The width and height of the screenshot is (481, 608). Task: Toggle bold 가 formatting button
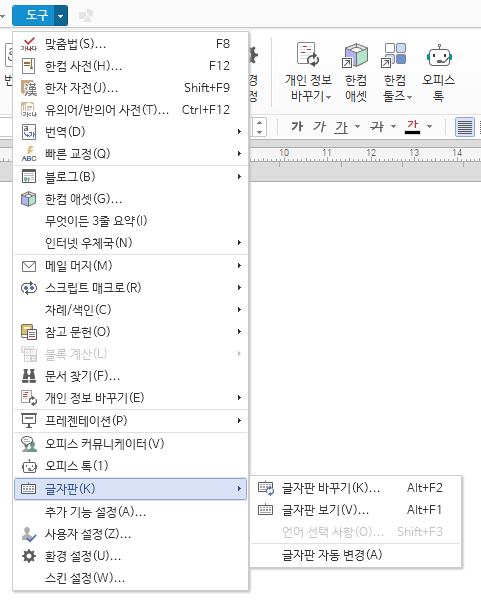[297, 126]
